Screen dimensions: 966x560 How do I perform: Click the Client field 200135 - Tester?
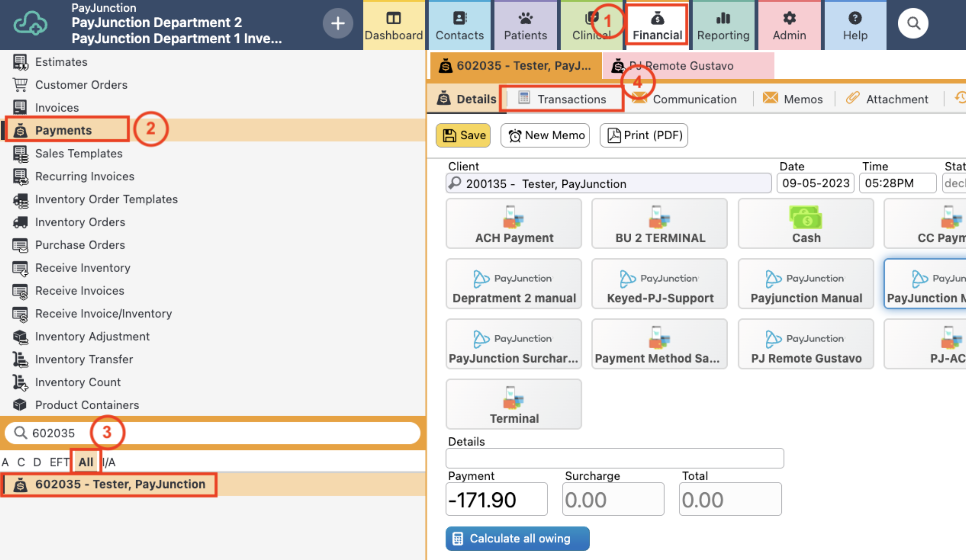click(609, 183)
